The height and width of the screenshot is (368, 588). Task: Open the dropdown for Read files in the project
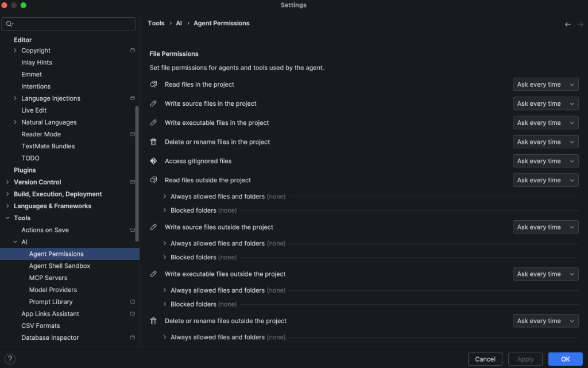(x=545, y=85)
